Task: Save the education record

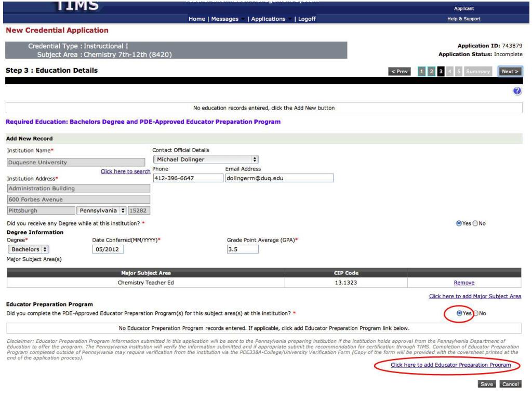Action: (486, 384)
